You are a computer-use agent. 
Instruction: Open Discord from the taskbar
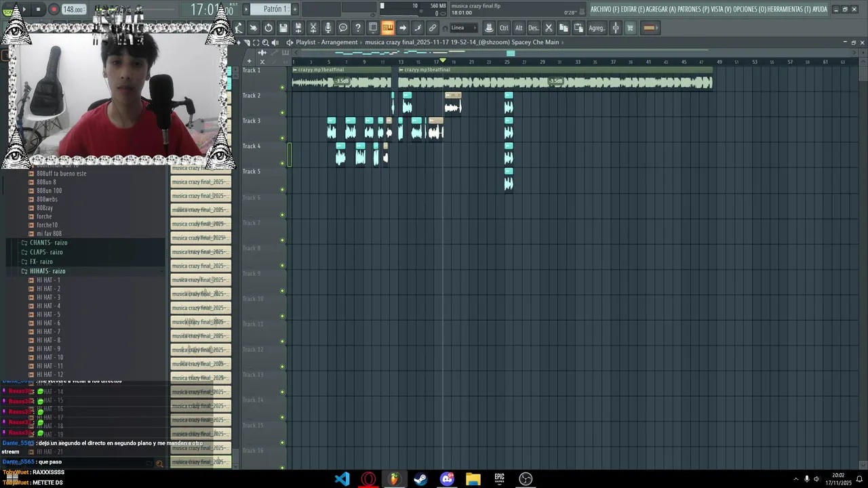[447, 479]
